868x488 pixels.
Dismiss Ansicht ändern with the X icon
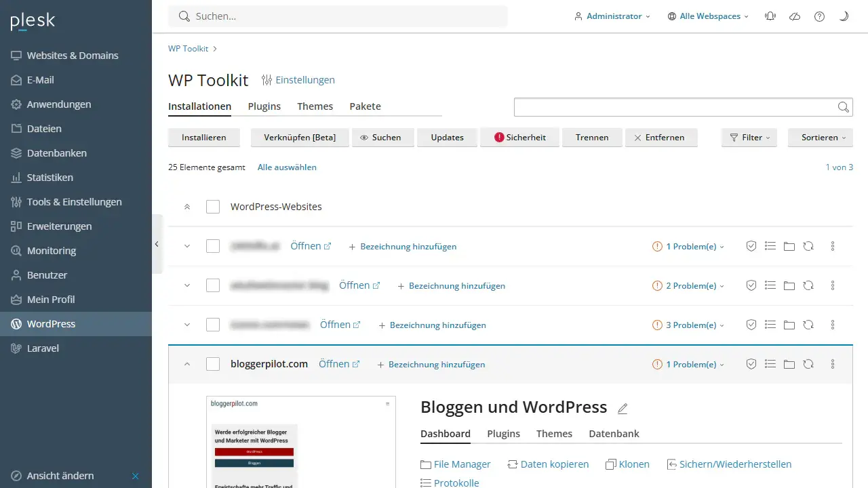(136, 476)
